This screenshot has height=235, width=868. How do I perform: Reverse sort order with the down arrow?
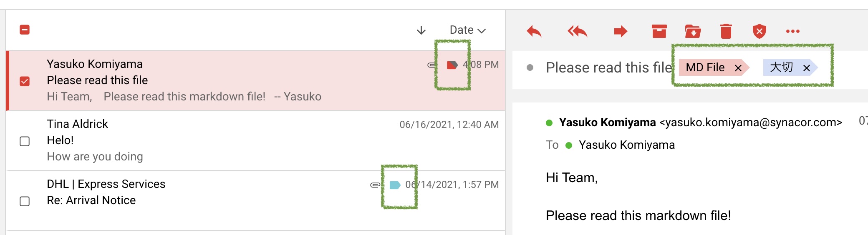click(421, 30)
